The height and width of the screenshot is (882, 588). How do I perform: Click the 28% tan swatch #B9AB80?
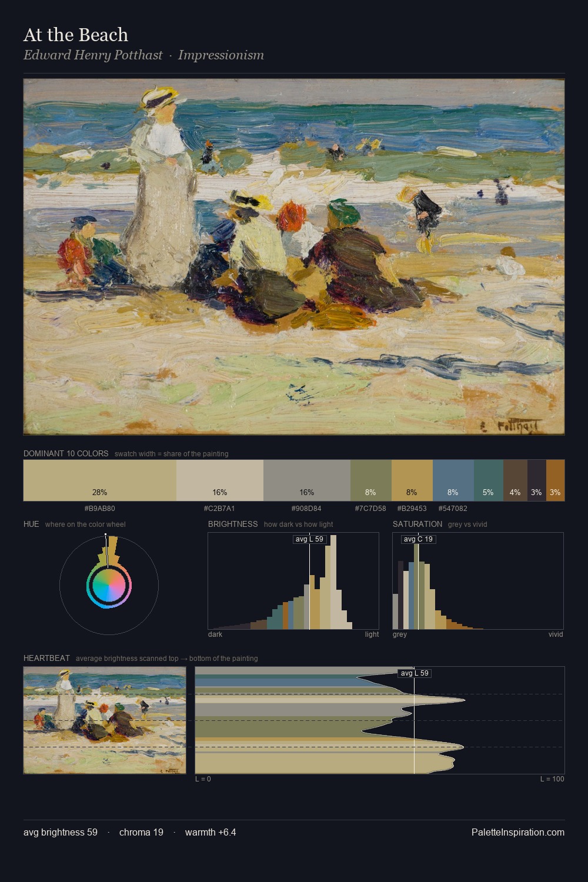pos(100,480)
